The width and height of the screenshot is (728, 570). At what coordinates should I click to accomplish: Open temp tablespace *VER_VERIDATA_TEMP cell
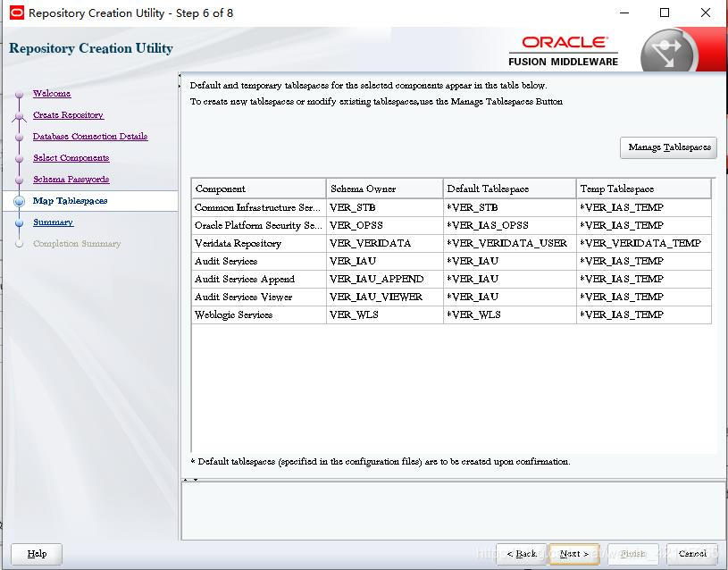[x=643, y=243]
